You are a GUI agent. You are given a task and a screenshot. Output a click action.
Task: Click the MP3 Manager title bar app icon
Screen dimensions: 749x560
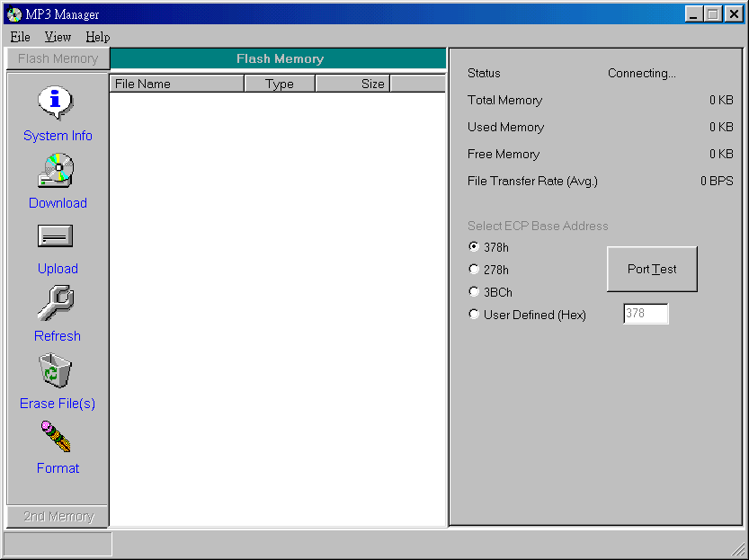14,14
